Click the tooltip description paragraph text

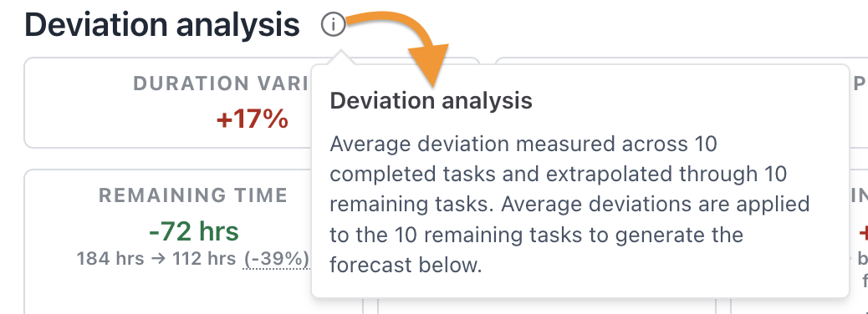click(569, 205)
